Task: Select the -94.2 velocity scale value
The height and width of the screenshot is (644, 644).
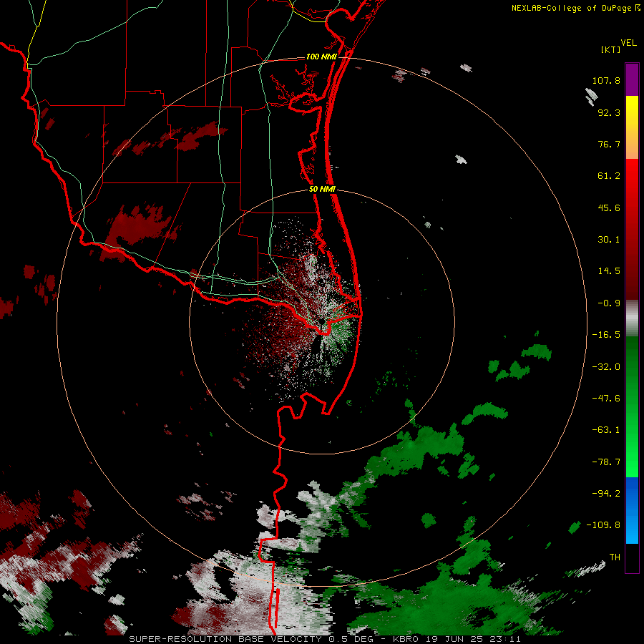Action: pyautogui.click(x=606, y=493)
